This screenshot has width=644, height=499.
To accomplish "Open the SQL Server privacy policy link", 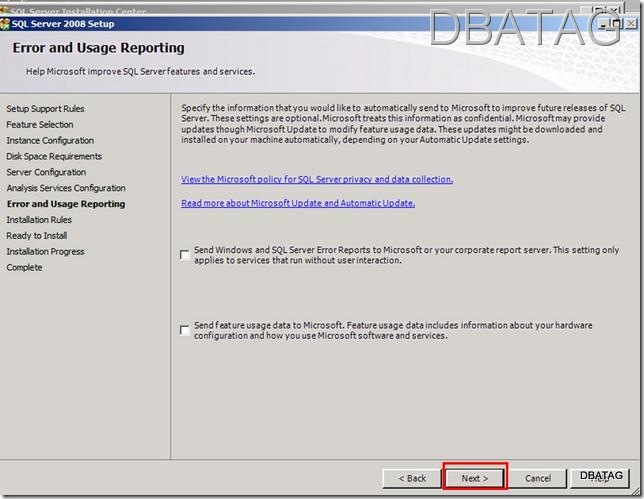I will coord(317,179).
